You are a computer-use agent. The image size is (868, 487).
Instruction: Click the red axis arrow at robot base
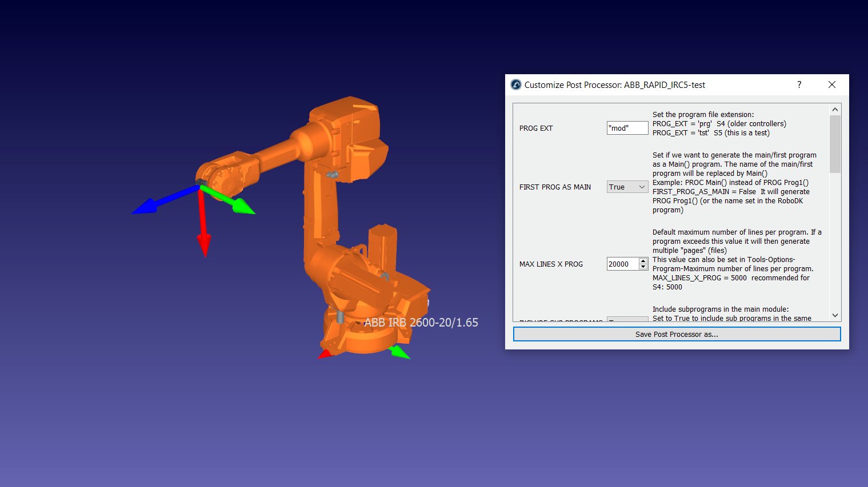(x=325, y=355)
